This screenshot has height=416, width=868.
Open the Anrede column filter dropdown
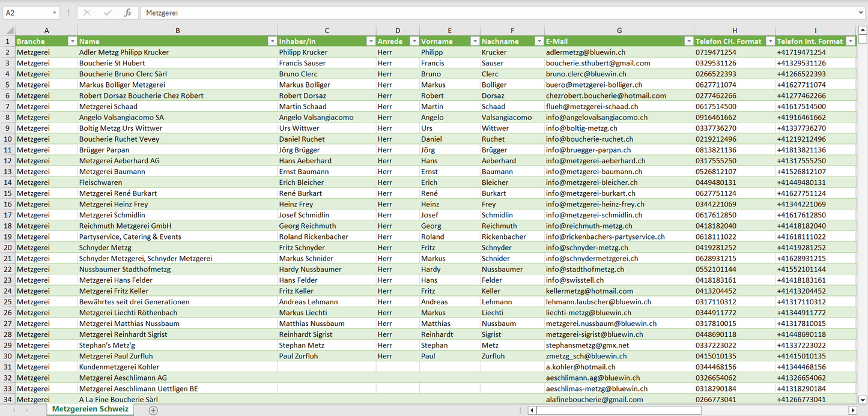point(414,41)
